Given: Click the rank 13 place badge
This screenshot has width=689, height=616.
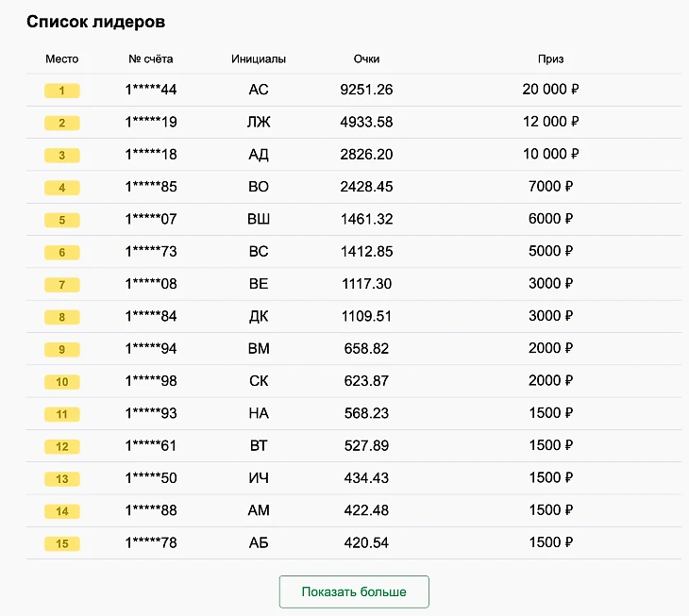Looking at the screenshot, I should pos(62,479).
